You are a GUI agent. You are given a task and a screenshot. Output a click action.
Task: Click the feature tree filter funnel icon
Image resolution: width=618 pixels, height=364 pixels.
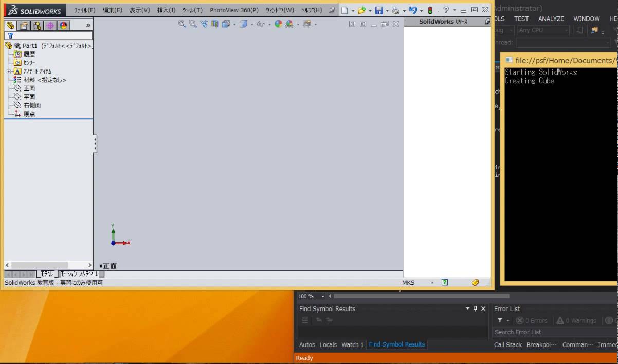click(x=10, y=36)
